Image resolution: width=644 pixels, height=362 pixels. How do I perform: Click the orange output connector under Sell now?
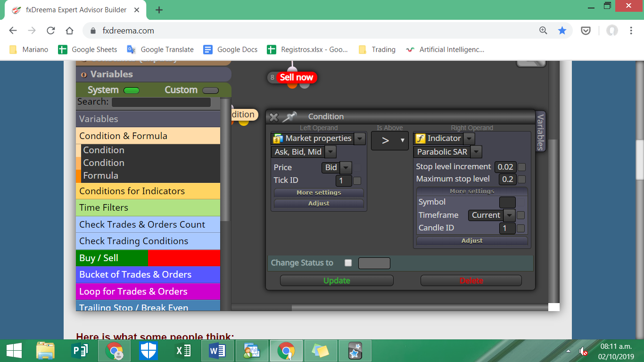point(292,85)
